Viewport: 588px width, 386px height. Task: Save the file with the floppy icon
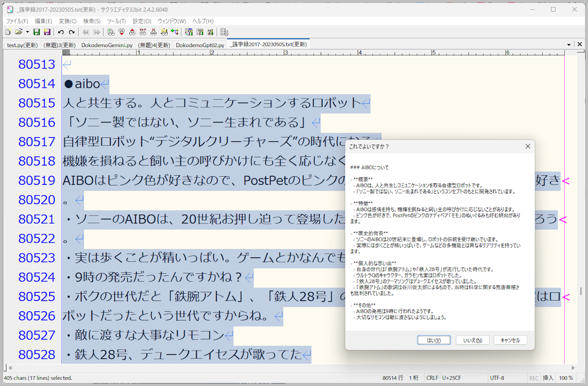[x=37, y=32]
